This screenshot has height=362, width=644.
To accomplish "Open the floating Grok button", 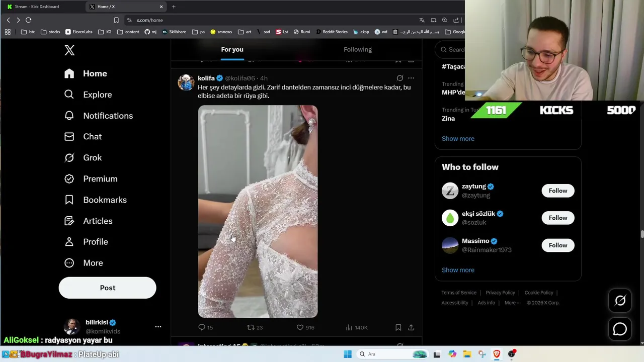I will pyautogui.click(x=620, y=301).
